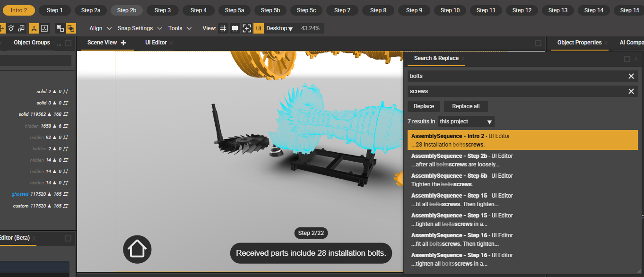Clear the 'screws' replace field
This screenshot has height=277, width=644.
pos(631,91)
